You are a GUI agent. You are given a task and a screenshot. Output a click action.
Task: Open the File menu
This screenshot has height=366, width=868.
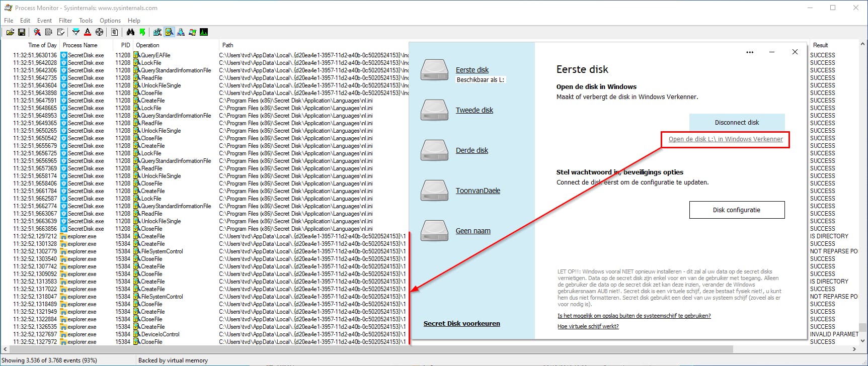click(9, 21)
